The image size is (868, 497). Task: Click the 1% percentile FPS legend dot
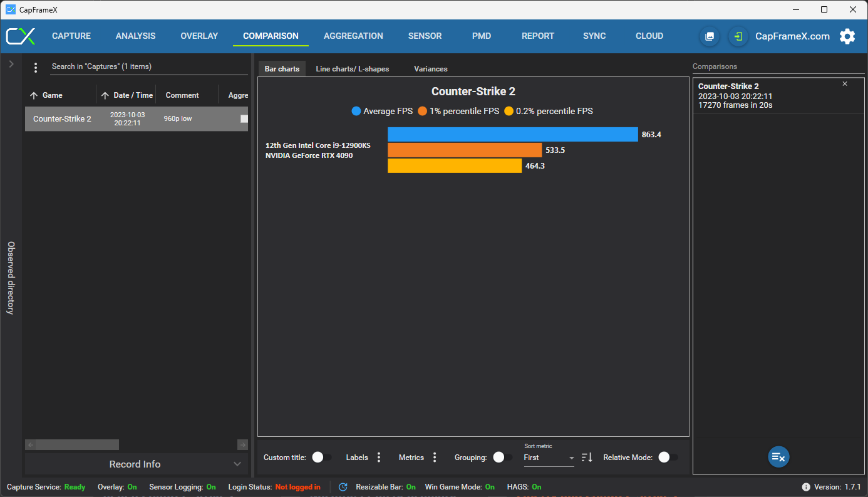[422, 112]
